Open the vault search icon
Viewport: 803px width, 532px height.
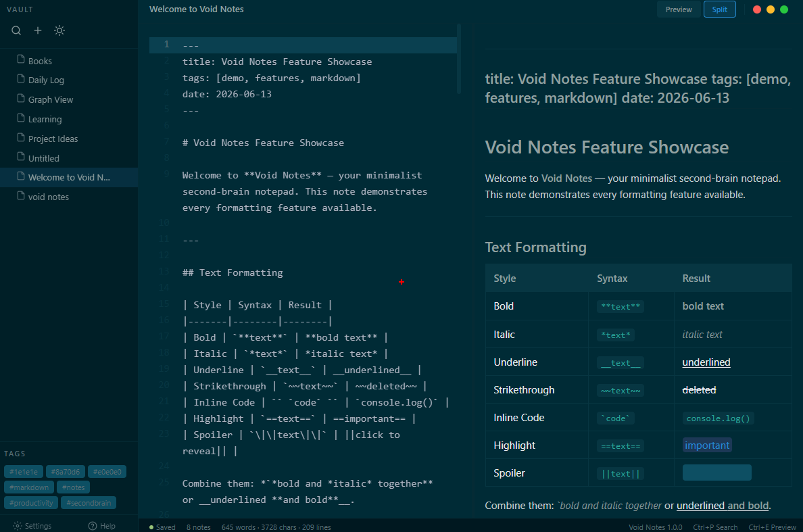click(x=16, y=30)
